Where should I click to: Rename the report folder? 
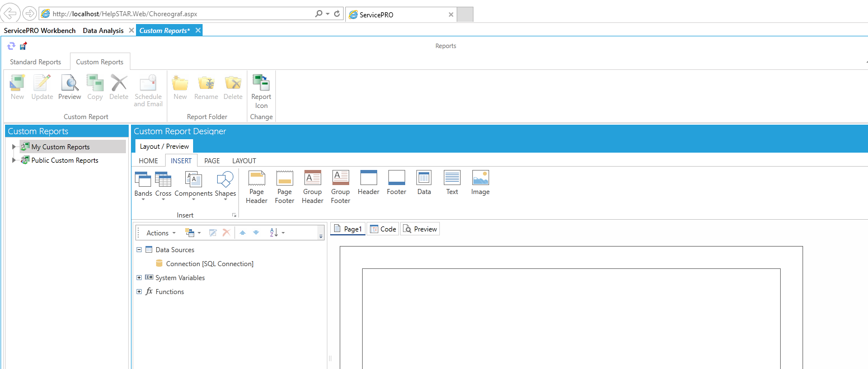point(206,88)
